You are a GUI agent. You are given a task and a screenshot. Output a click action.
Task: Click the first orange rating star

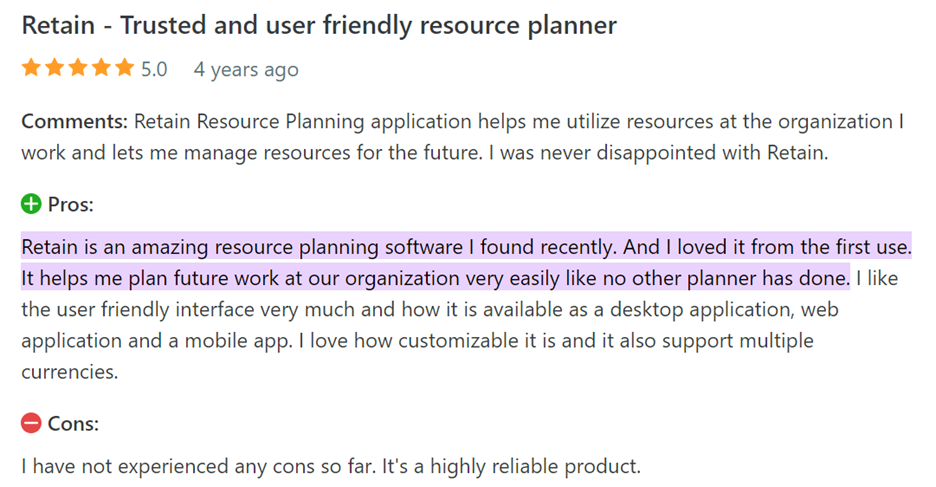click(31, 68)
